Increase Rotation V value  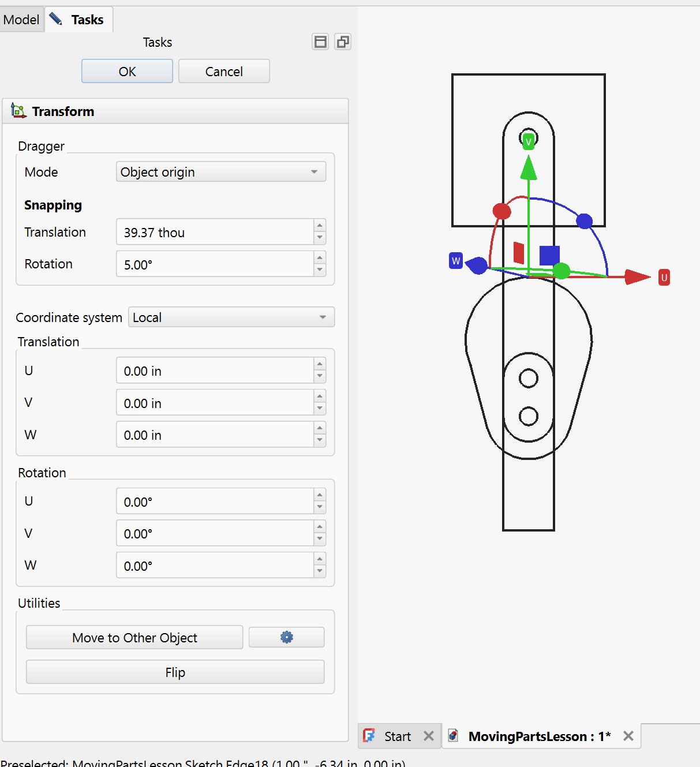[x=320, y=527]
